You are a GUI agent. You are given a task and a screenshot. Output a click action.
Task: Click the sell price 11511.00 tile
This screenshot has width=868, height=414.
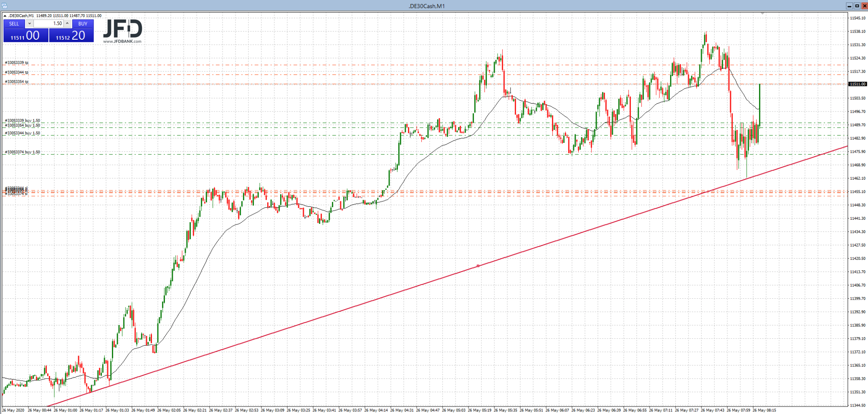pos(26,36)
